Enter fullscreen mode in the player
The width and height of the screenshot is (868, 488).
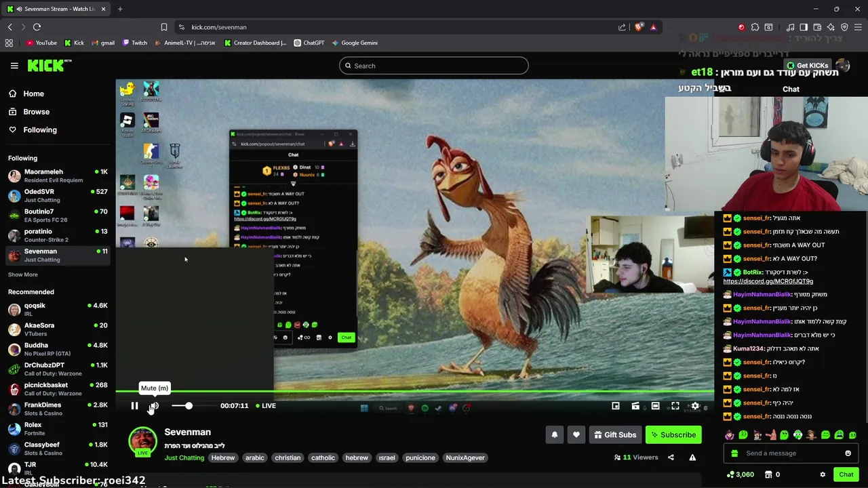[675, 406]
